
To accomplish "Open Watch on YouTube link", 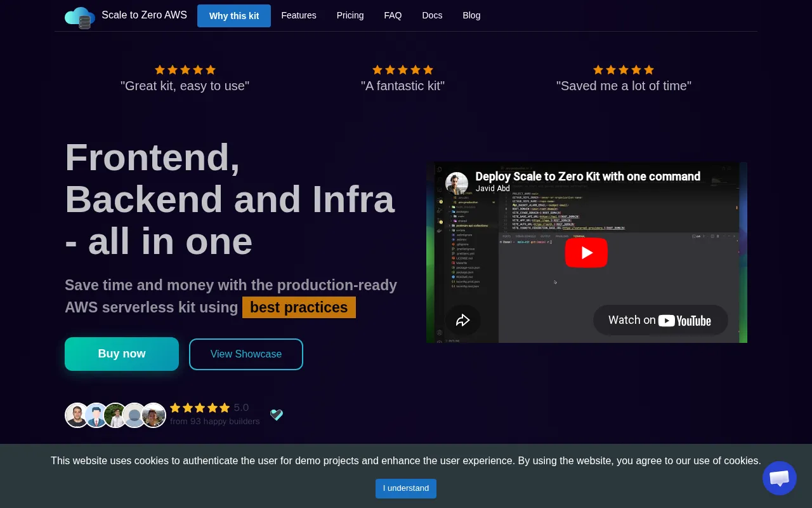I will (660, 320).
